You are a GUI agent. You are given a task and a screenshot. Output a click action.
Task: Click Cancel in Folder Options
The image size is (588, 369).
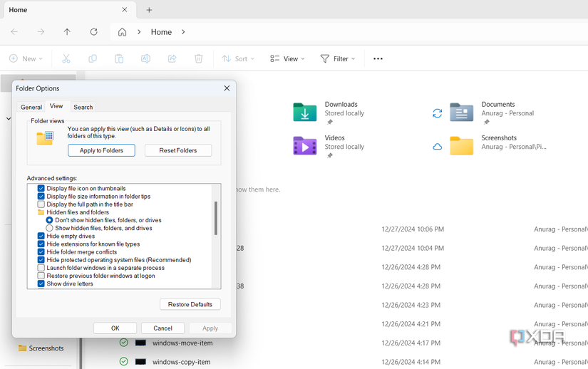pyautogui.click(x=163, y=328)
